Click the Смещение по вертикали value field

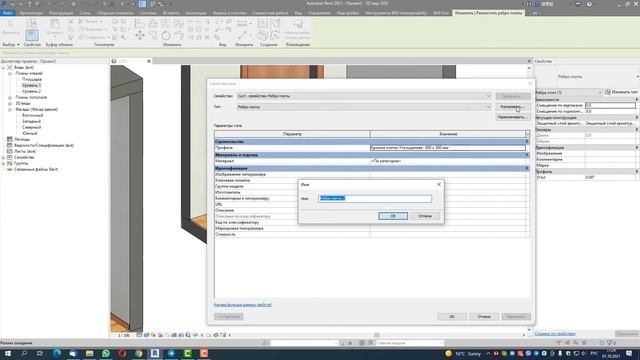click(610, 105)
